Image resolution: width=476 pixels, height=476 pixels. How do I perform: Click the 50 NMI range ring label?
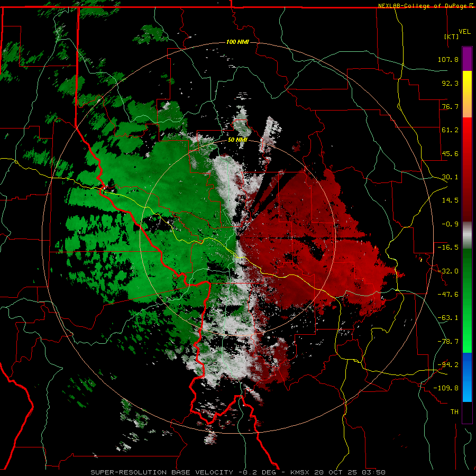[237, 140]
